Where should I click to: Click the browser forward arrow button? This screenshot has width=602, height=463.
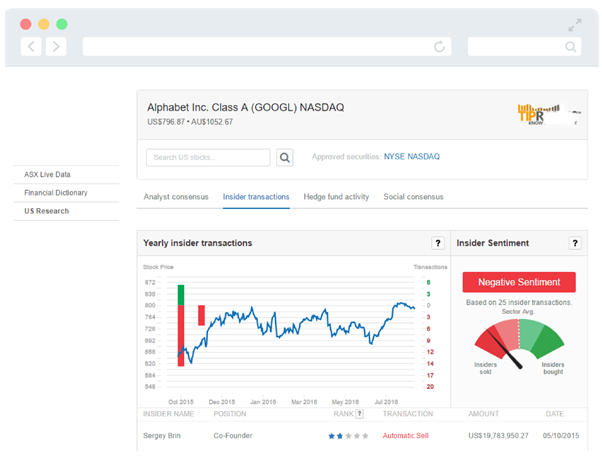click(x=56, y=46)
